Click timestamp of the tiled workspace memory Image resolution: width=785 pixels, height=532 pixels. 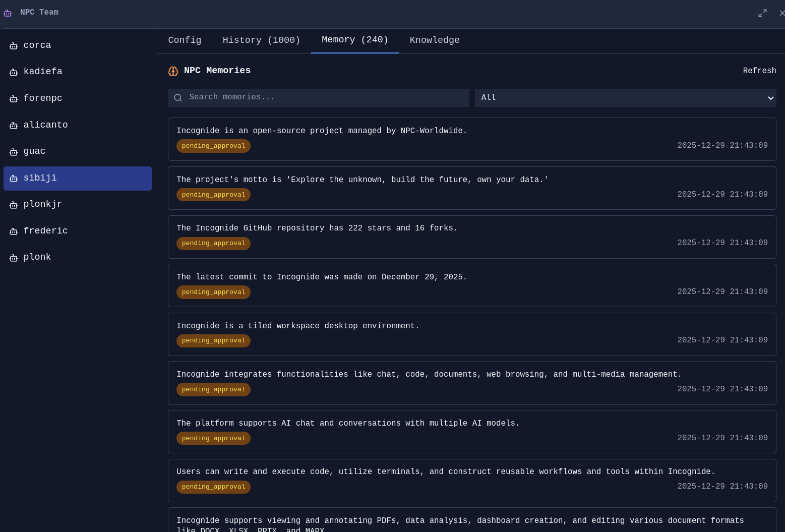coord(722,340)
